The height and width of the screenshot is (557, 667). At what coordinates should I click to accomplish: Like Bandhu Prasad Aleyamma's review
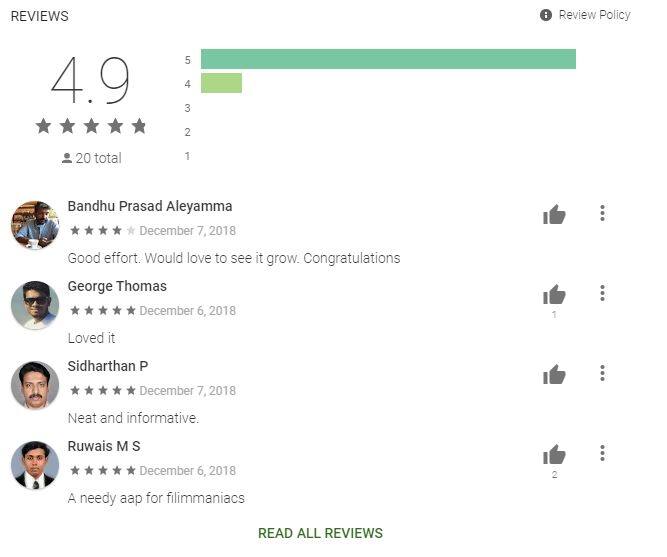[554, 214]
